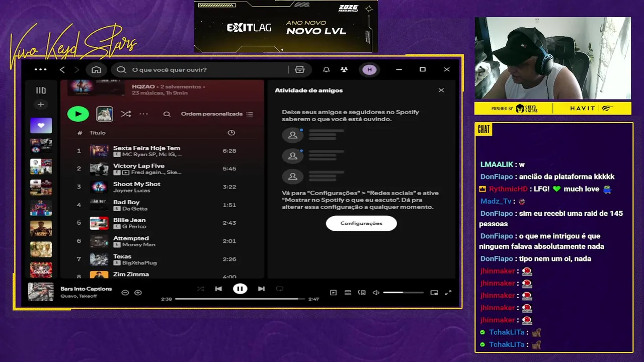Click the first friend placeholder avatar

click(292, 135)
